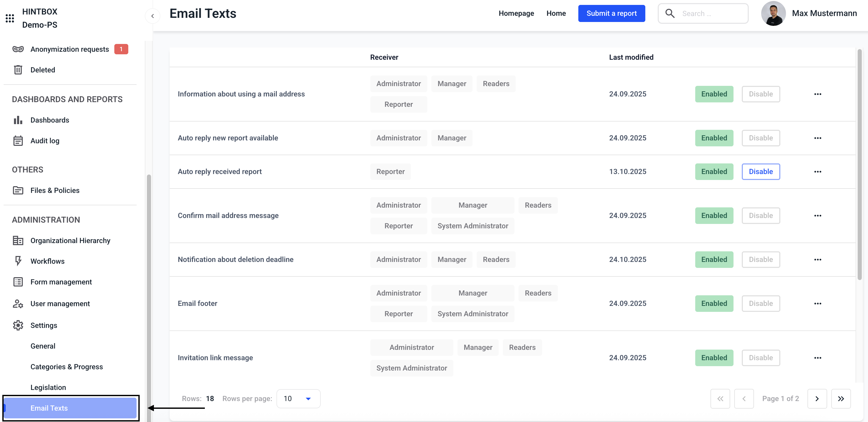The width and height of the screenshot is (868, 422).
Task: Open the Rows per page dropdown
Action: point(298,398)
